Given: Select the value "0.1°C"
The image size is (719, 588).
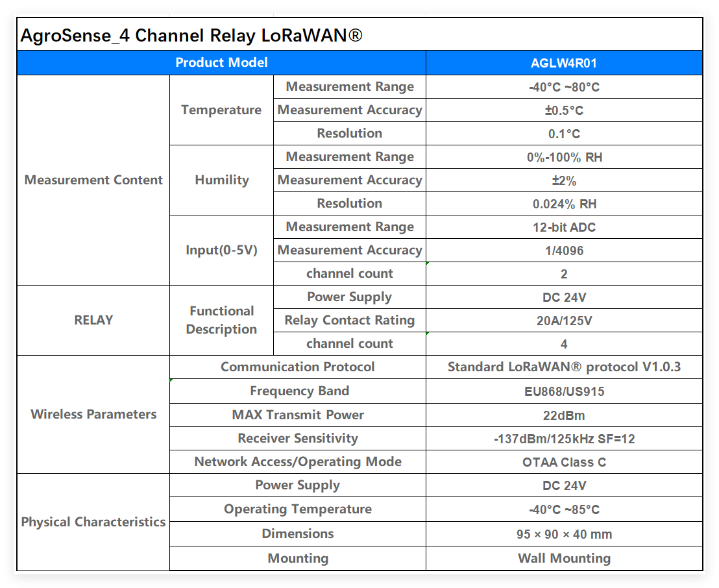Looking at the screenshot, I should (x=564, y=134).
